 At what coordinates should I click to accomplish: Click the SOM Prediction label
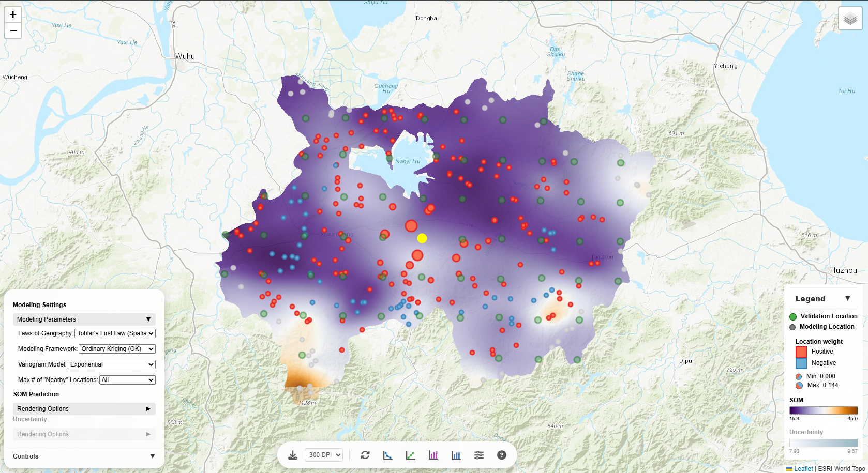(x=36, y=394)
